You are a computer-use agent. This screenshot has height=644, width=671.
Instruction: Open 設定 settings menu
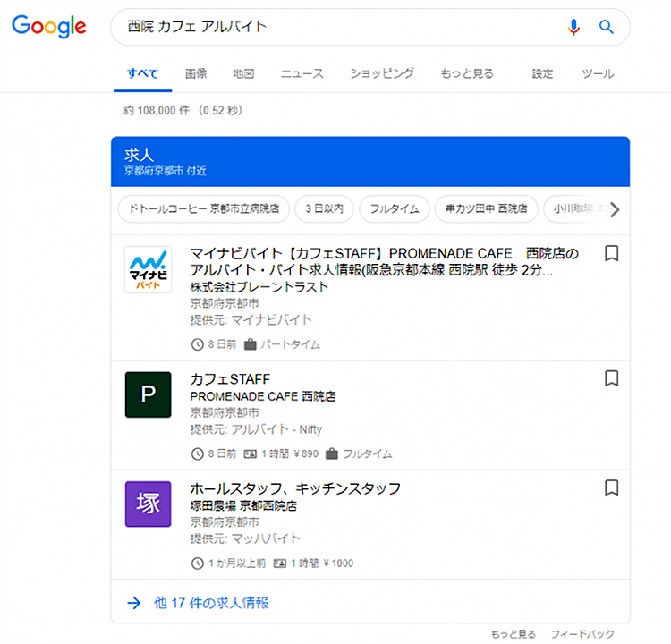pos(542,73)
